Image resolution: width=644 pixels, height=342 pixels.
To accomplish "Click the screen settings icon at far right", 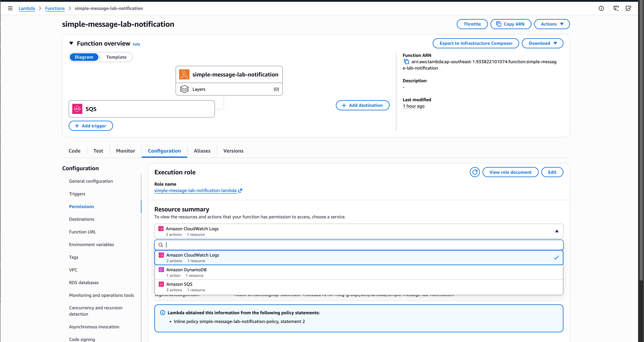I will coord(628,8).
